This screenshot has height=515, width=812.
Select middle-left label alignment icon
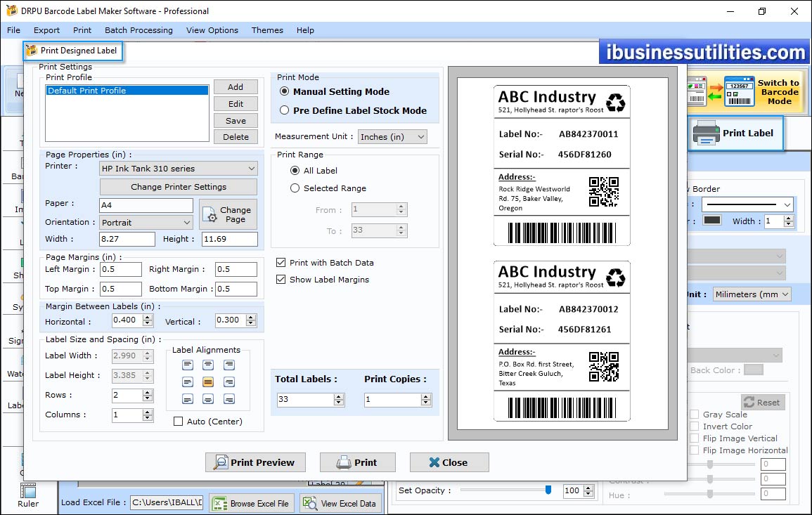tap(188, 382)
